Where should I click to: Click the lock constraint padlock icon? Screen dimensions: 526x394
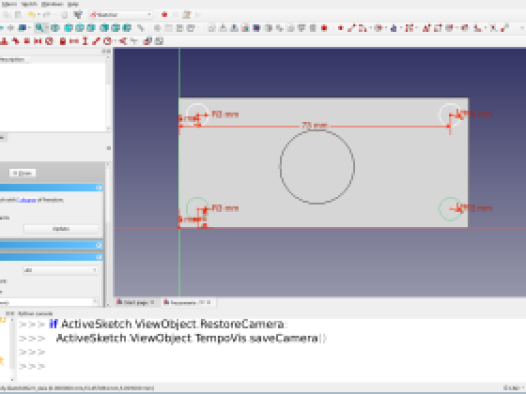62,41
